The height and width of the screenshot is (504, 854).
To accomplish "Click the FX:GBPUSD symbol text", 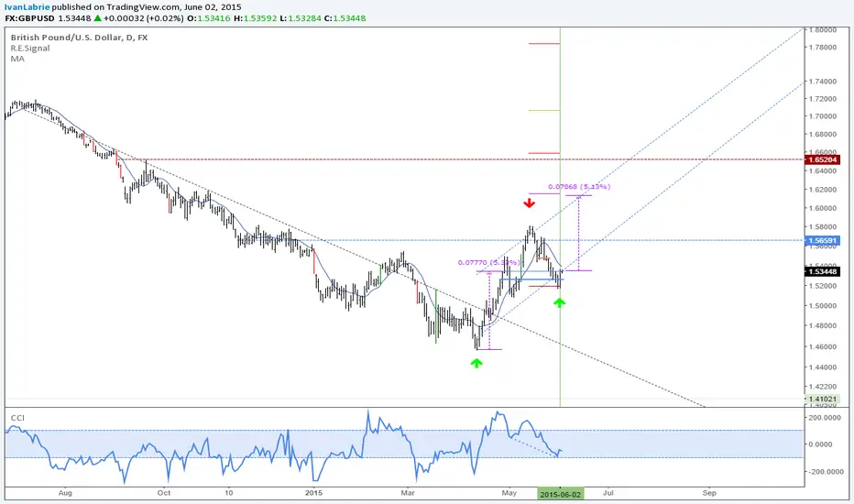I will (30, 18).
